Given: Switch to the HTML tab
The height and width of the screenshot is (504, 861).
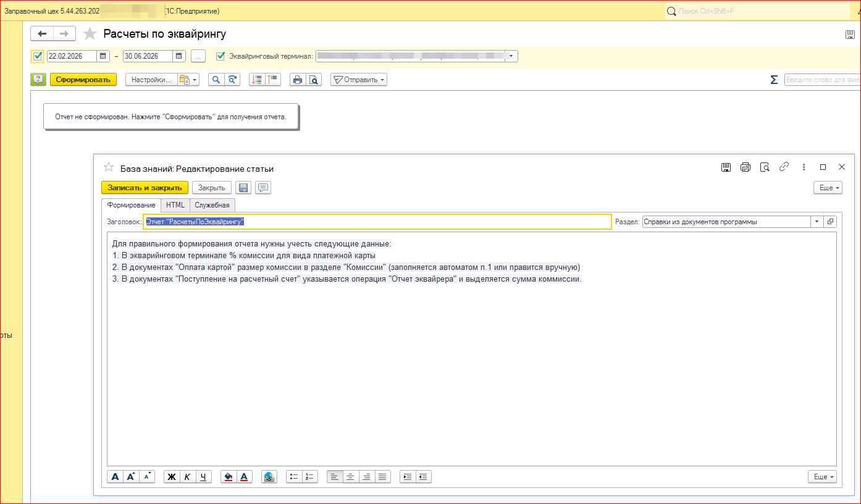Looking at the screenshot, I should point(175,205).
